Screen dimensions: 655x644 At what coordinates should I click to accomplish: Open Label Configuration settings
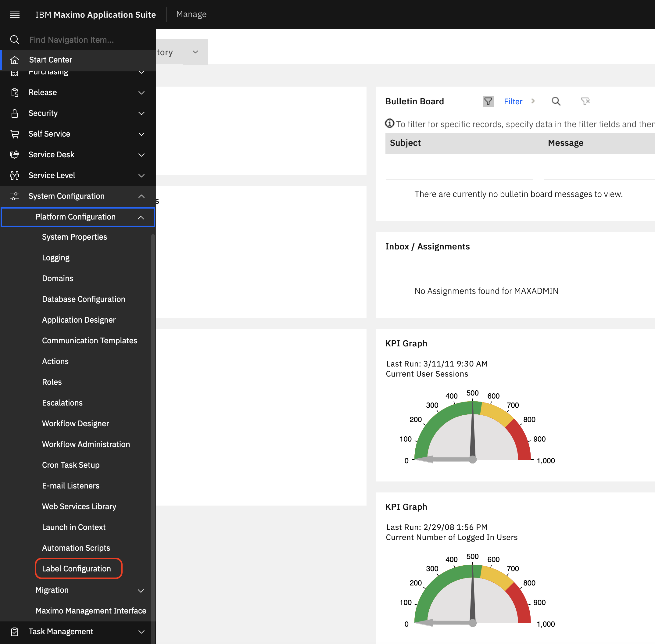(76, 568)
